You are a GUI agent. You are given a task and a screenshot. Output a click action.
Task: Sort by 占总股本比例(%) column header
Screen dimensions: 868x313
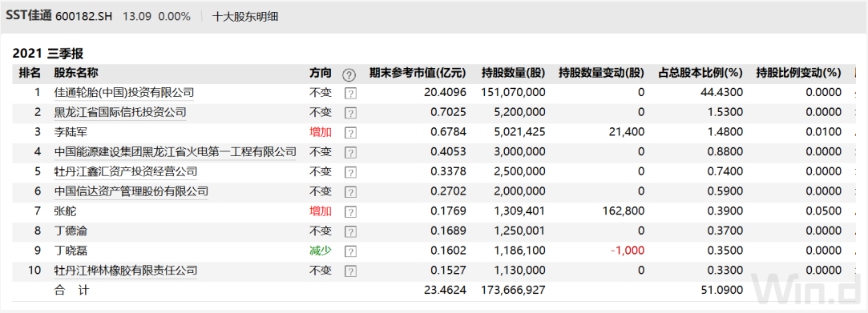pos(700,73)
